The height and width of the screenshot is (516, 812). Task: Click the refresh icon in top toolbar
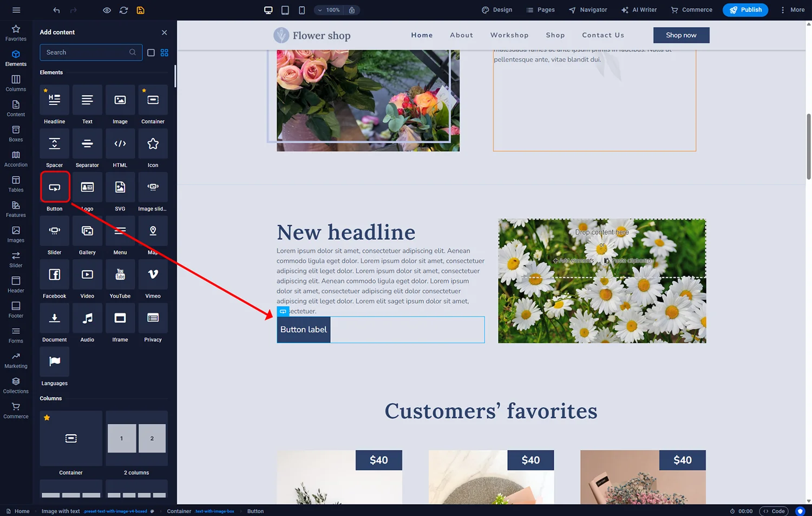(123, 10)
